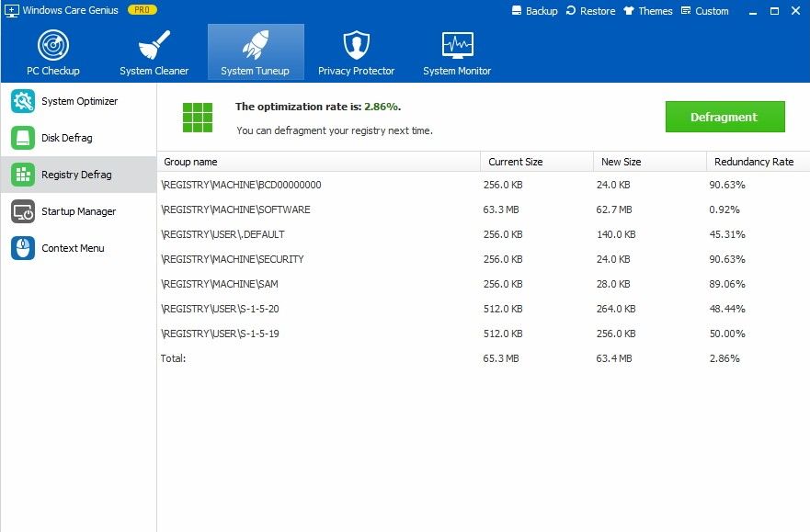This screenshot has height=532, width=810.
Task: Open Restore from the title bar
Action: pyautogui.click(x=590, y=11)
